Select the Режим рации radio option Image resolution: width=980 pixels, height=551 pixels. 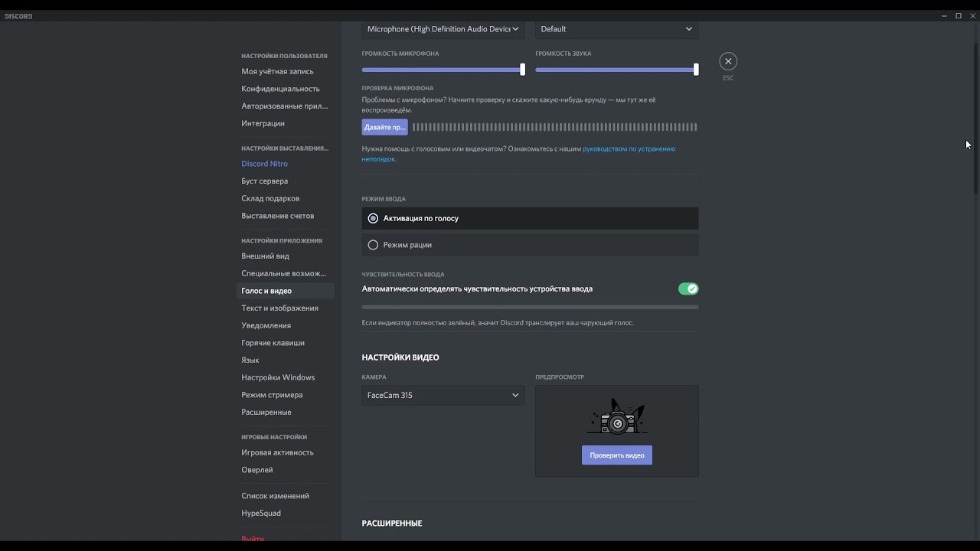click(x=530, y=245)
